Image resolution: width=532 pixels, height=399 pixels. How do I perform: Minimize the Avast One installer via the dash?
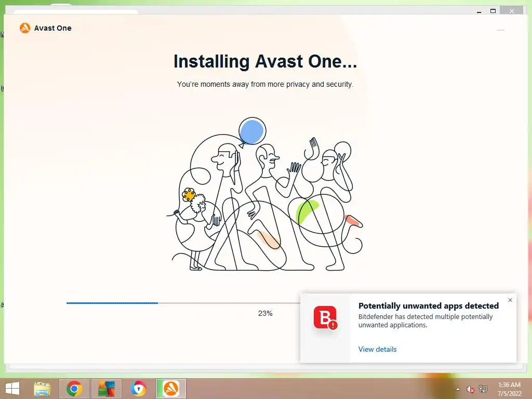tap(500, 30)
